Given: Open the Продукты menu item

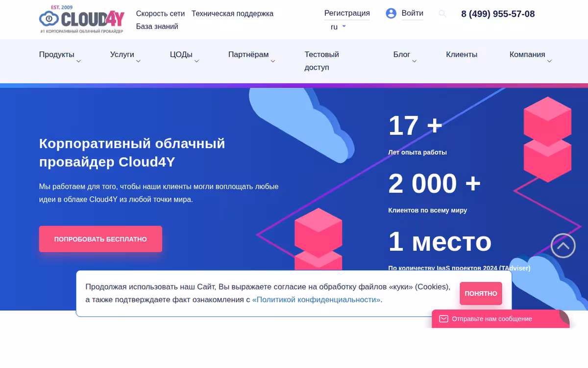Looking at the screenshot, I should pos(57,54).
